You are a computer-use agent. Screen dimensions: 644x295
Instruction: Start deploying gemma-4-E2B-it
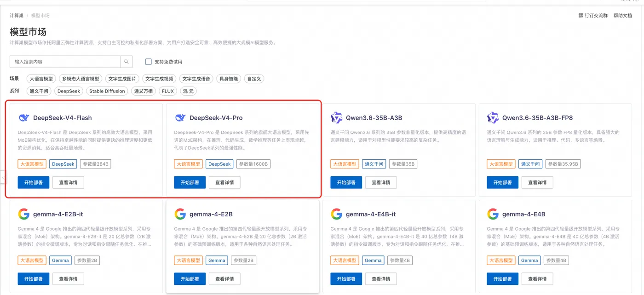coord(34,279)
